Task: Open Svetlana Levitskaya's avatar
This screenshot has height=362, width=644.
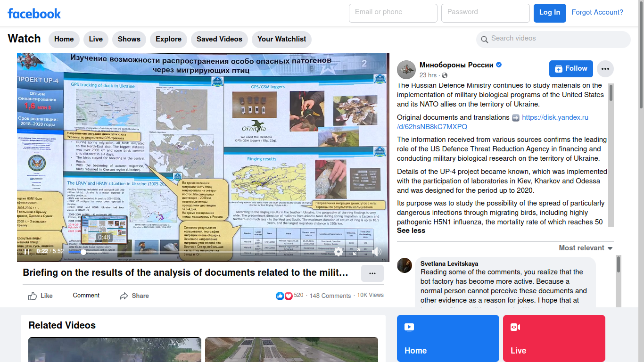Action: [405, 265]
